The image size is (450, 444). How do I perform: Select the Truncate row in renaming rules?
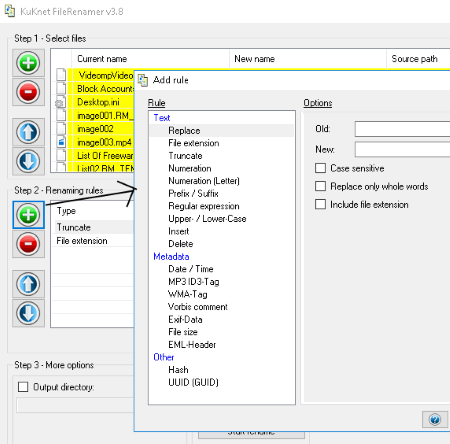[x=93, y=227]
